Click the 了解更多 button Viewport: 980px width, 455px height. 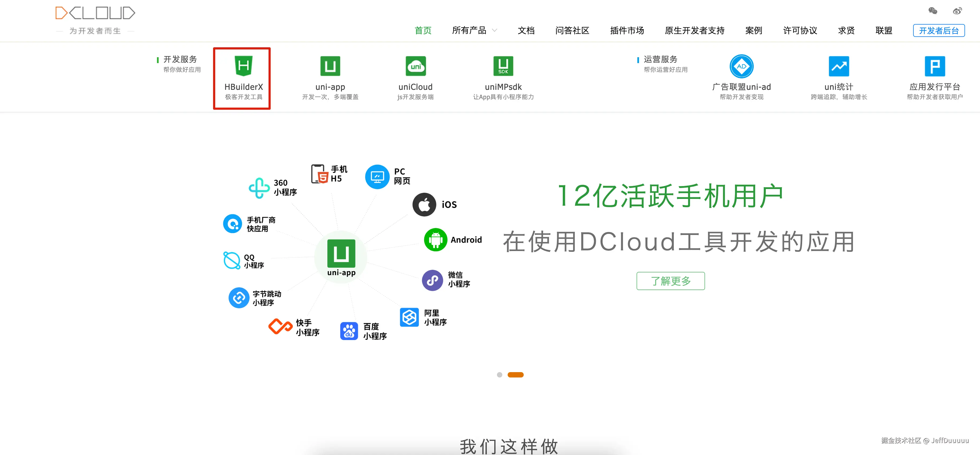670,281
